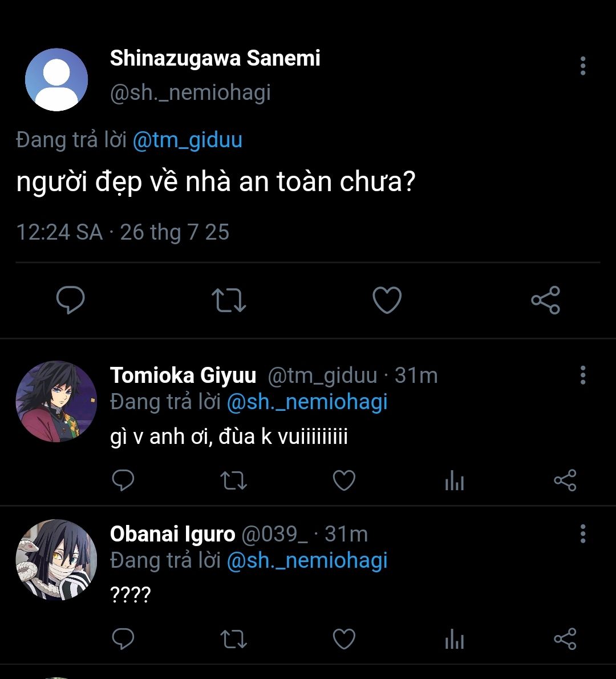
Task: Like the main tweet by Shinazugawa Sanemi
Action: 387,300
